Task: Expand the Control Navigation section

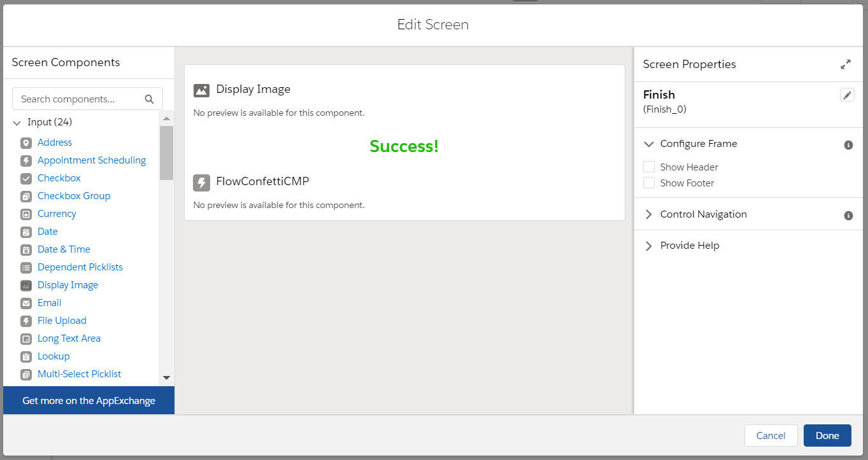Action: pos(648,214)
